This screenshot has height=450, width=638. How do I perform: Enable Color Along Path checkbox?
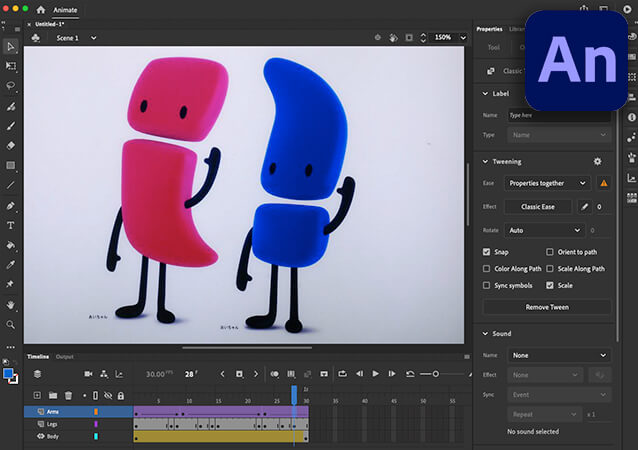tap(486, 269)
